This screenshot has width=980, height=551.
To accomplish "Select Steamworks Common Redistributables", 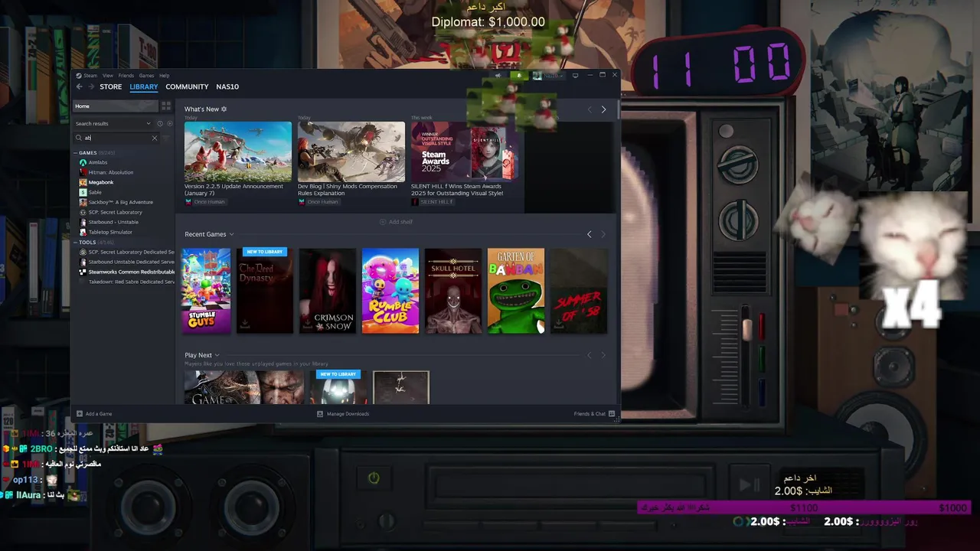I will click(x=126, y=272).
